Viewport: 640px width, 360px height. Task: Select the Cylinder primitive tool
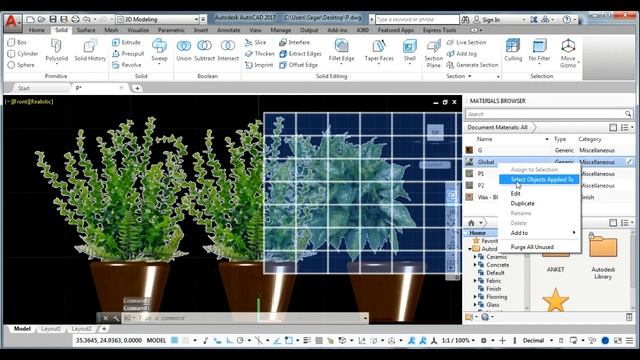point(23,53)
